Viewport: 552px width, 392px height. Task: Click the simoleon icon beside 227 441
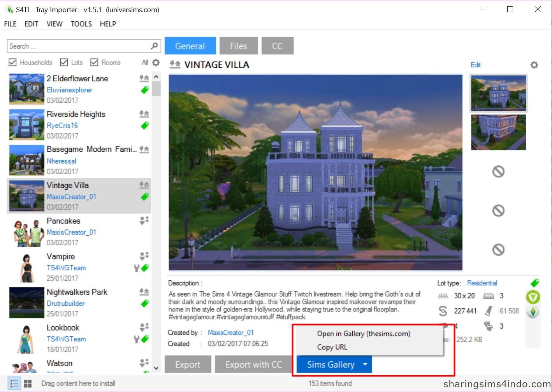(x=443, y=311)
